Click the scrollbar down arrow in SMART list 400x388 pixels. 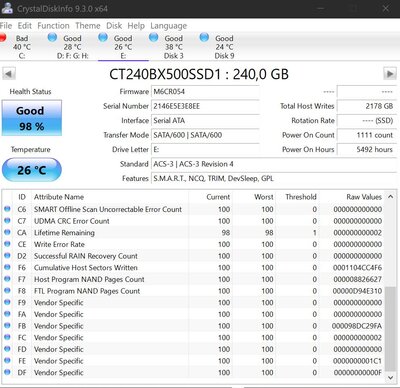390,377
